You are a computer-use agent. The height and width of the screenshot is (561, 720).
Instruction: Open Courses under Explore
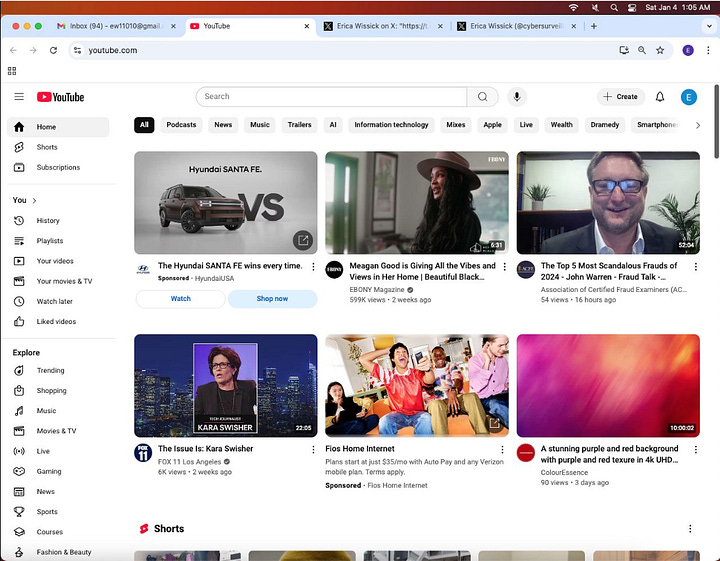point(58,532)
